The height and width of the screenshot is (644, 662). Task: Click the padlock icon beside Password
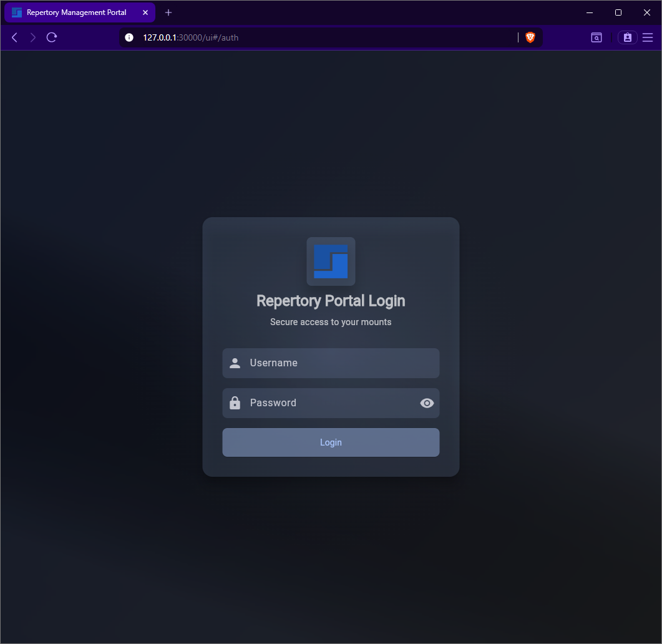(x=235, y=403)
